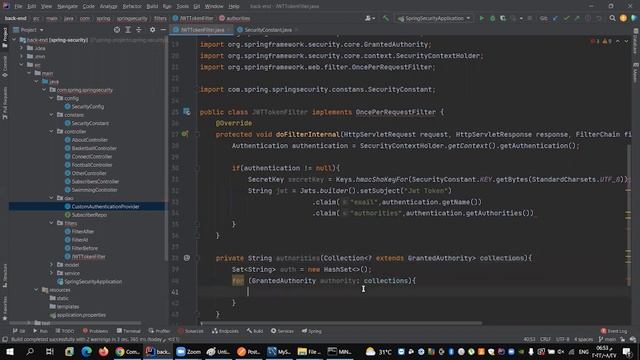
Task: Open Microsoft Edge from the taskbar
Action: 86,351
